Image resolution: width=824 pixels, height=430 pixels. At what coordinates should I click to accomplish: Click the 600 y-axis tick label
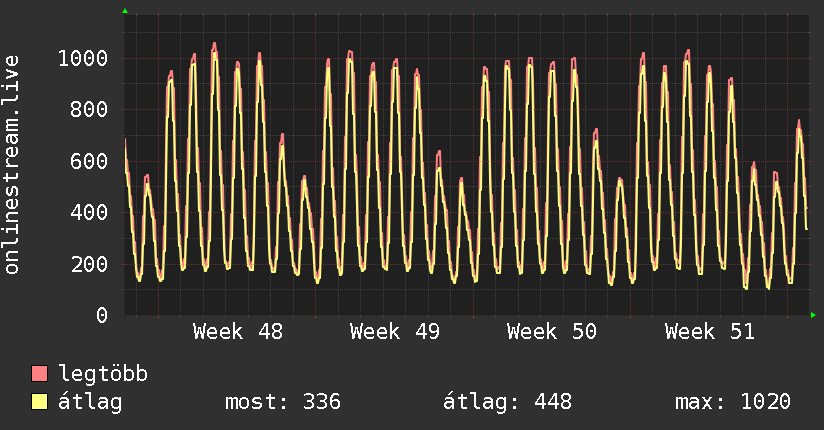89,161
